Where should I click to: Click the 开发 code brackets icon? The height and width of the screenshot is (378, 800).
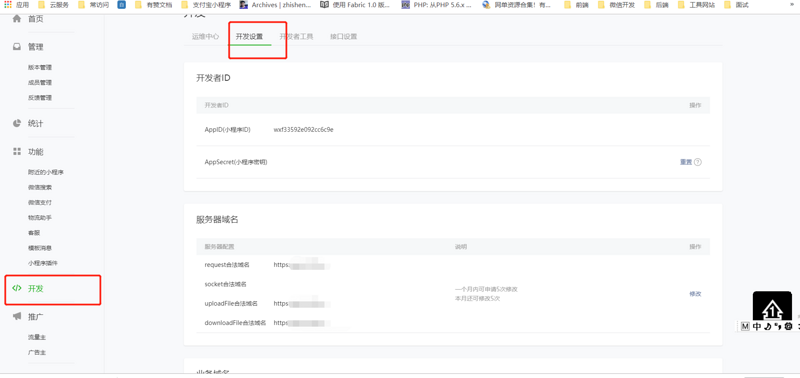click(17, 288)
